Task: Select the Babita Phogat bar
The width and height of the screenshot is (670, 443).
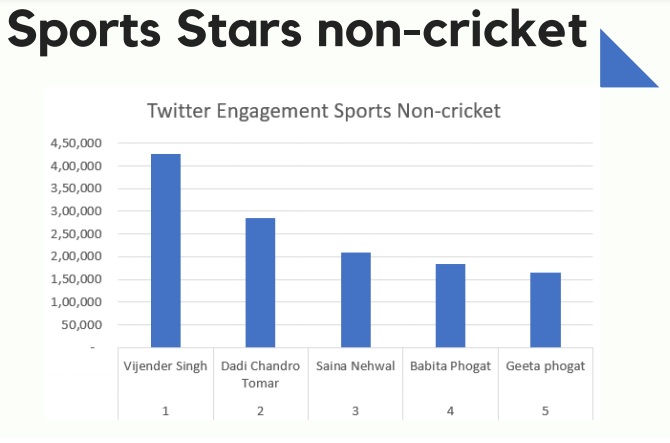Action: coord(450,305)
